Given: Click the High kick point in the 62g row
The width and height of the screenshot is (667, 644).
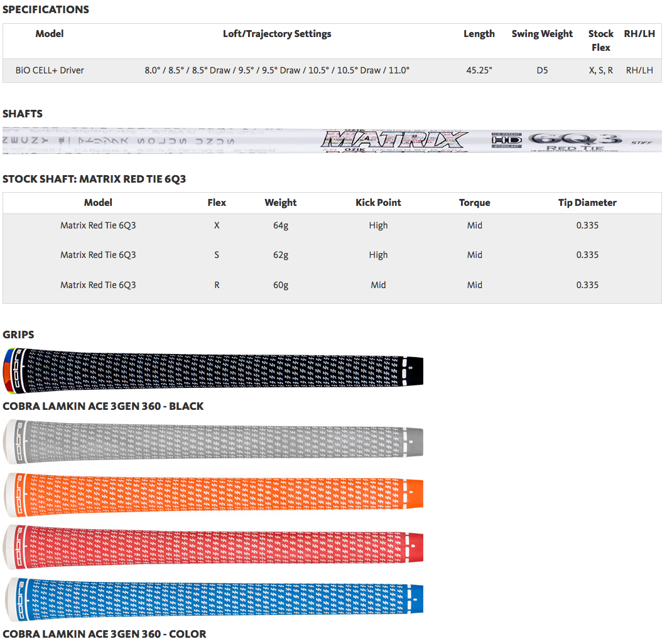Looking at the screenshot, I should [378, 255].
